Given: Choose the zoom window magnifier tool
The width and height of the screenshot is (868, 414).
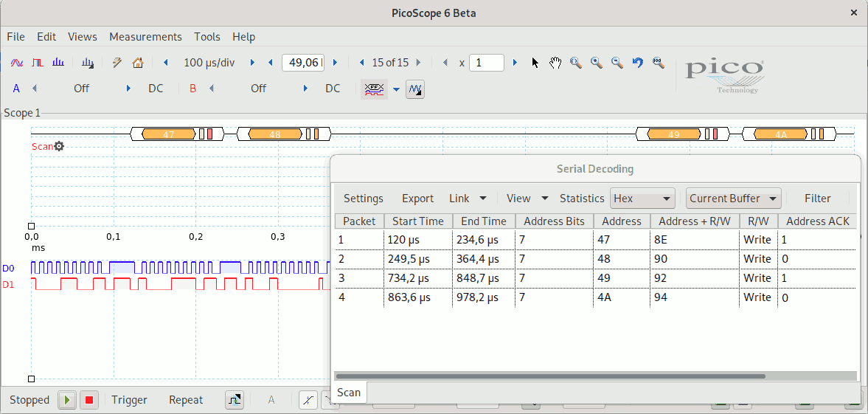Looking at the screenshot, I should tap(576, 63).
